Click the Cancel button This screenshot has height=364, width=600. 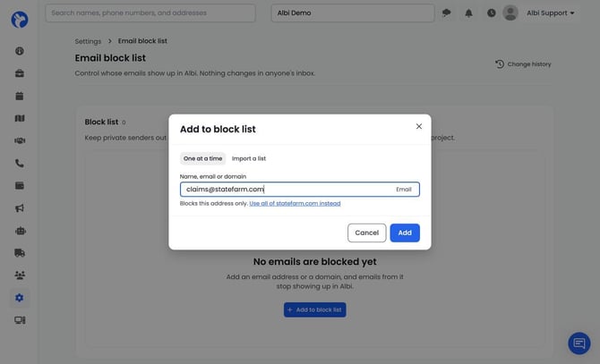(366, 233)
